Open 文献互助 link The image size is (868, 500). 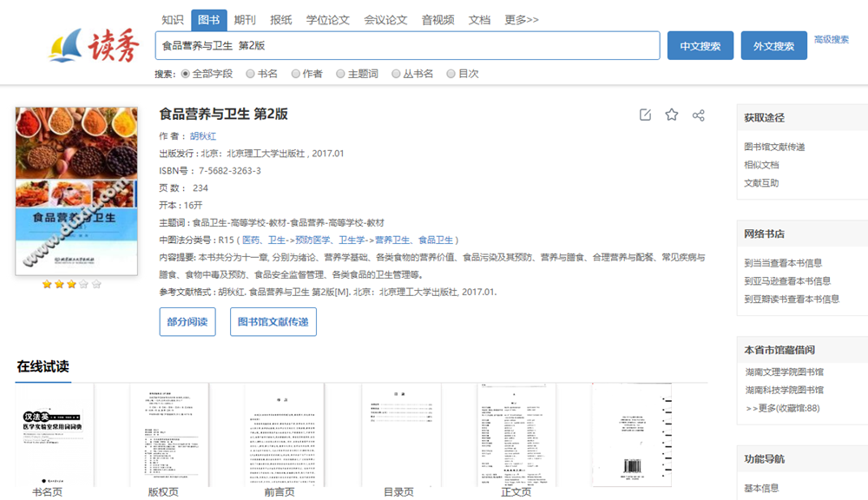761,183
